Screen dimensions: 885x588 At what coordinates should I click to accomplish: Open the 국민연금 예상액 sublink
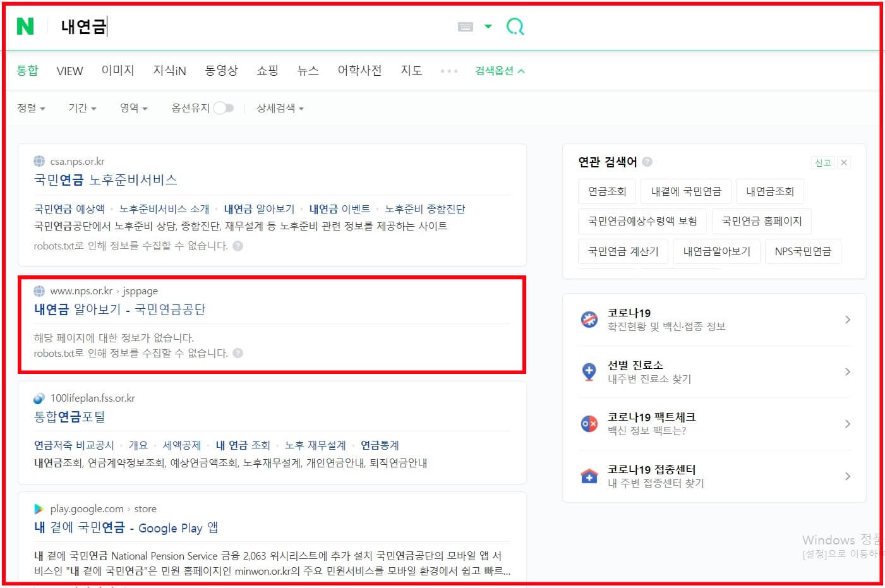pyautogui.click(x=69, y=208)
